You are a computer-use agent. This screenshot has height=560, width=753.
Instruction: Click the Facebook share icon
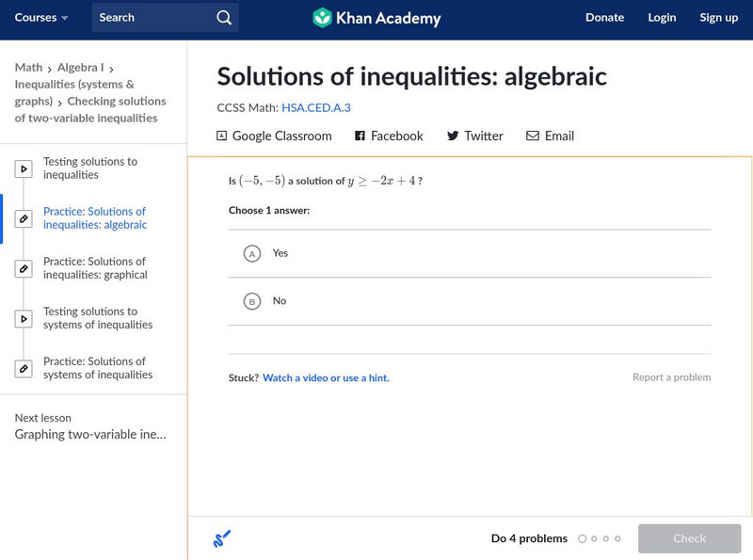pyautogui.click(x=360, y=136)
